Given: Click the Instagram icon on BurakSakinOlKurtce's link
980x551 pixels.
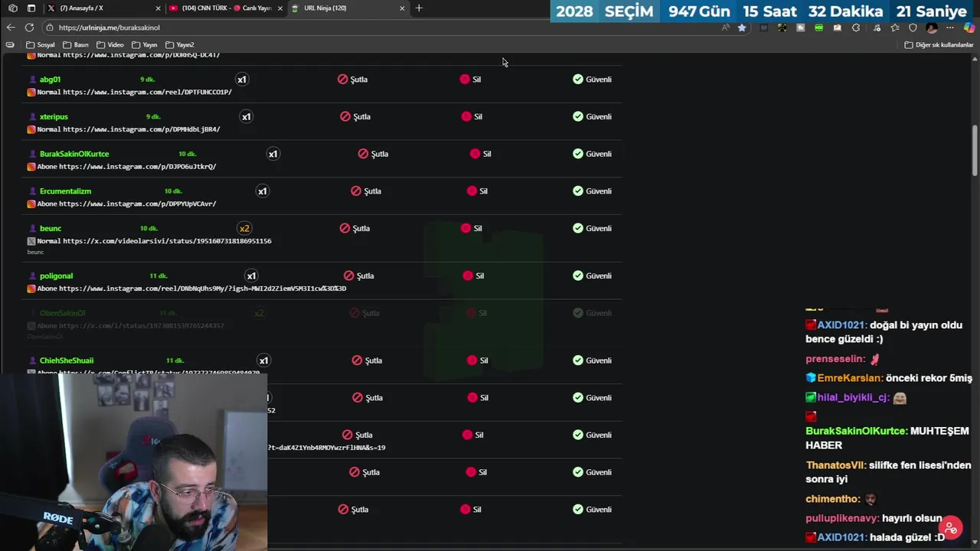Looking at the screenshot, I should click(x=31, y=167).
